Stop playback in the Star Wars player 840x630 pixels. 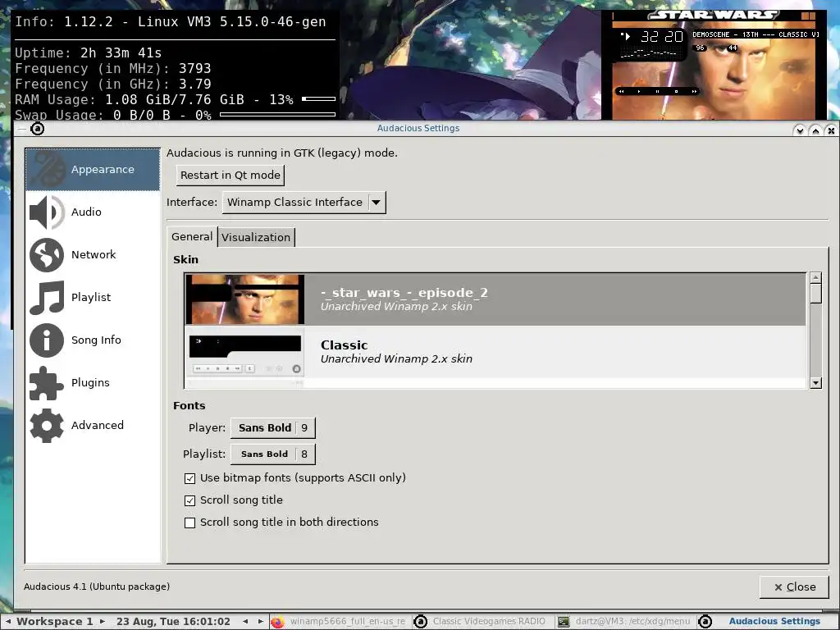[676, 92]
